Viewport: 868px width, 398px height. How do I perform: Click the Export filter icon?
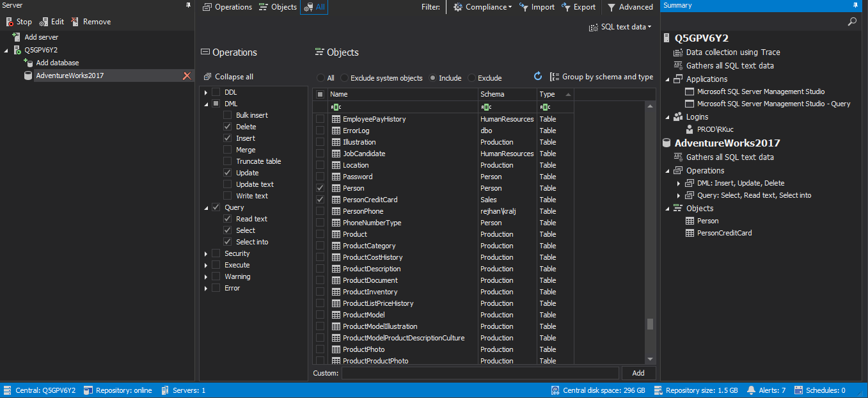tap(566, 7)
